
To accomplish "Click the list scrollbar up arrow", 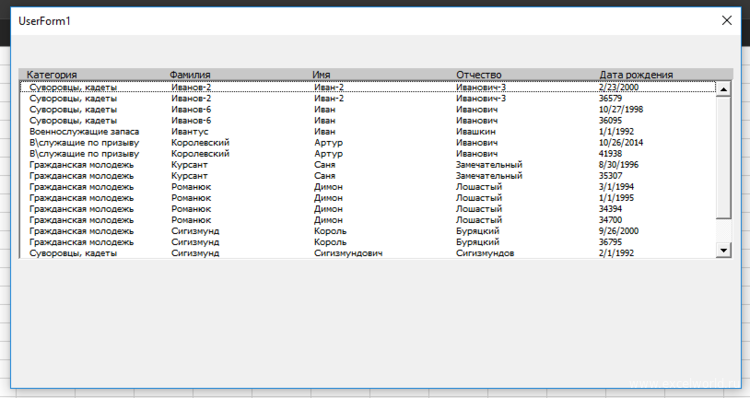I will click(723, 89).
